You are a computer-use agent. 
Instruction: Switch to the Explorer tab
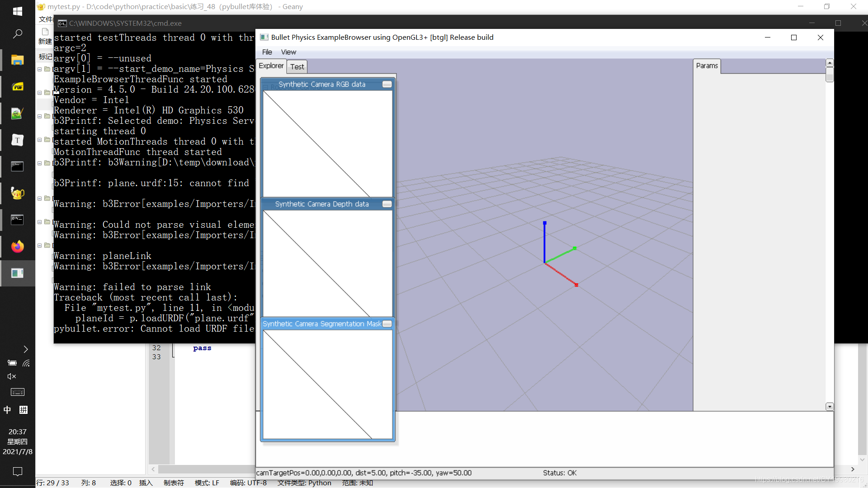pos(271,66)
